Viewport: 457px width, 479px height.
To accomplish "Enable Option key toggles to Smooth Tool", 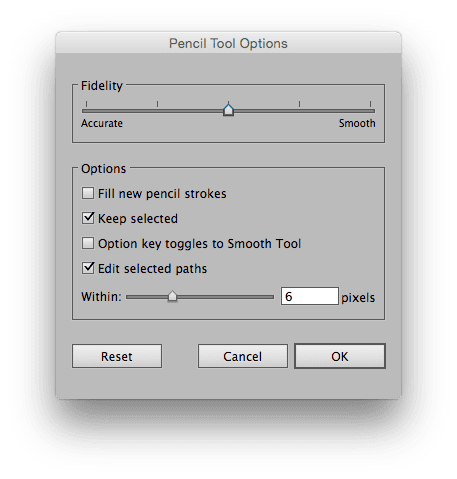I will tap(88, 243).
